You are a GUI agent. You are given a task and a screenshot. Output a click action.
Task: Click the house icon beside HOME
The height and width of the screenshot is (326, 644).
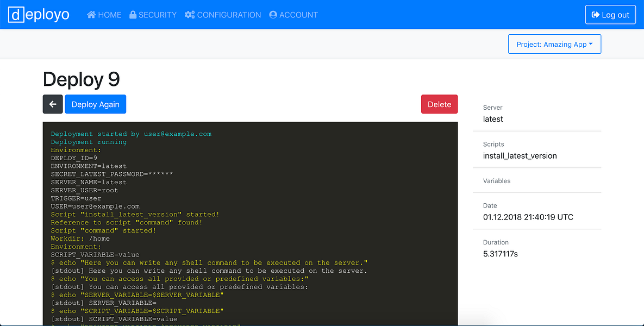(x=91, y=15)
